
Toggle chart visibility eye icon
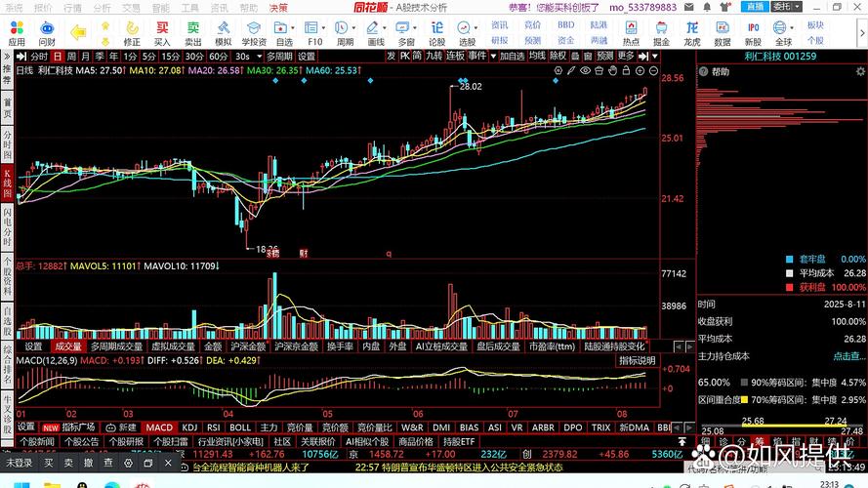[585, 71]
